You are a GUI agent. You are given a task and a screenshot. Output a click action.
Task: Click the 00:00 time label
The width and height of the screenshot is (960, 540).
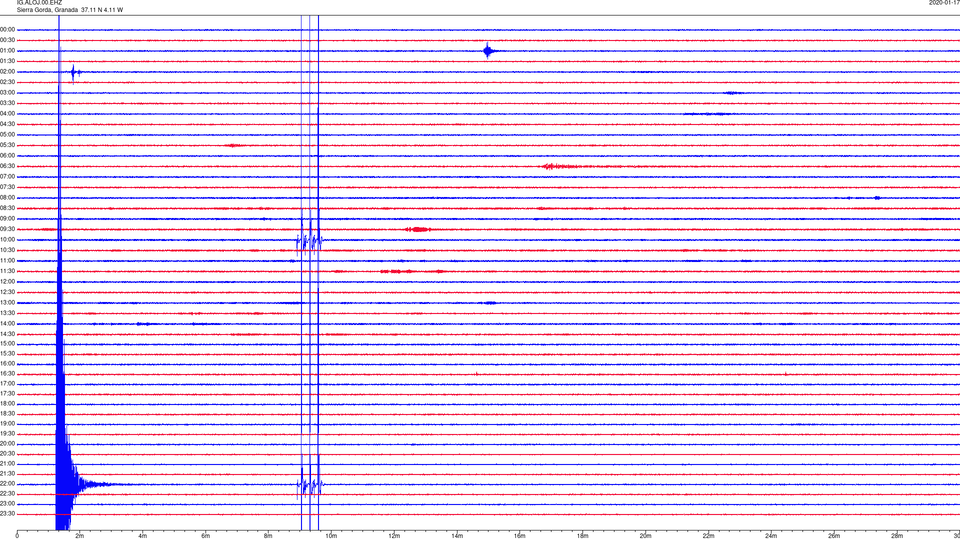(x=7, y=29)
